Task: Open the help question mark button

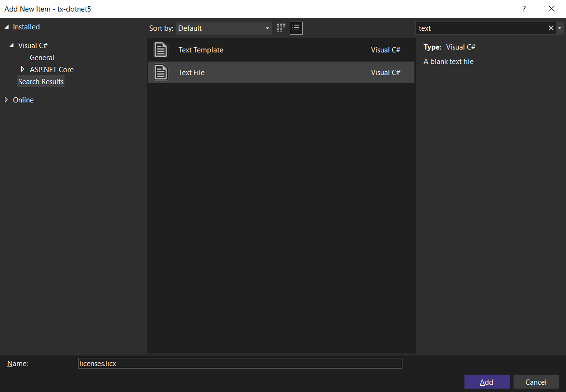Action: coord(524,9)
